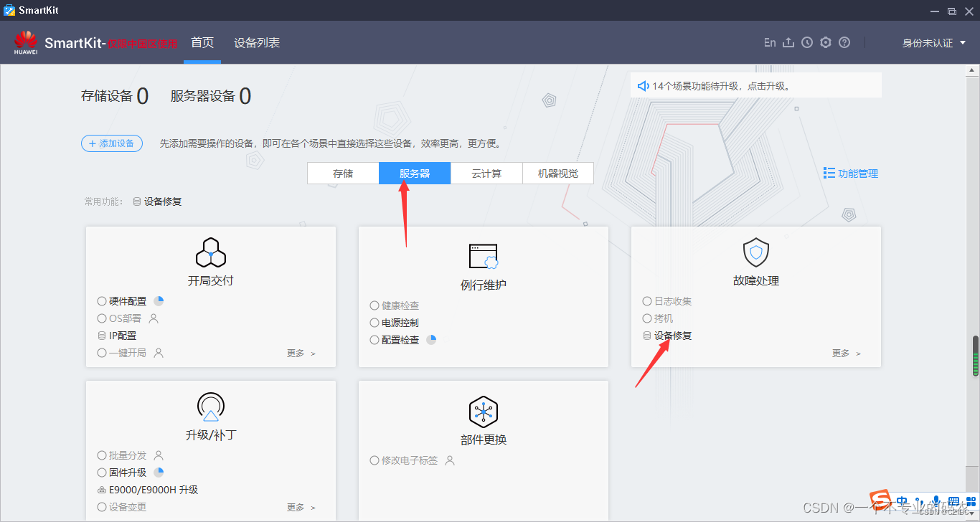Click the 例行维护 window-gear icon
The image size is (980, 522).
pyautogui.click(x=484, y=257)
